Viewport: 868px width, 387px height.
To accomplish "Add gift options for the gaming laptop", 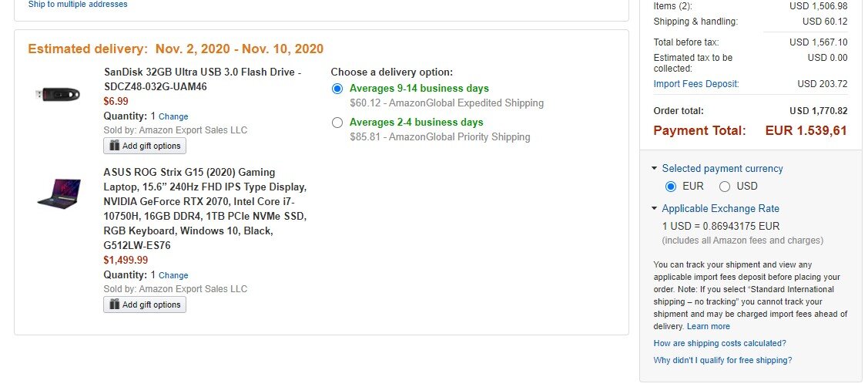I will 145,305.
